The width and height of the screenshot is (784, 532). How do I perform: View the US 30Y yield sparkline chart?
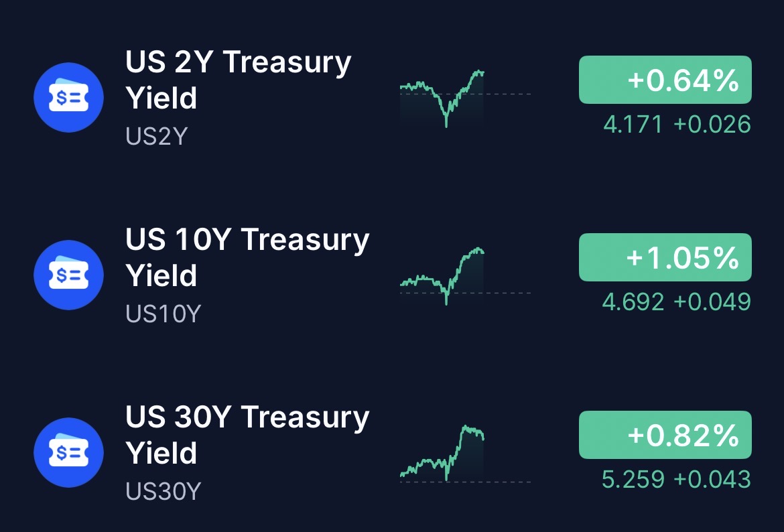click(x=465, y=454)
